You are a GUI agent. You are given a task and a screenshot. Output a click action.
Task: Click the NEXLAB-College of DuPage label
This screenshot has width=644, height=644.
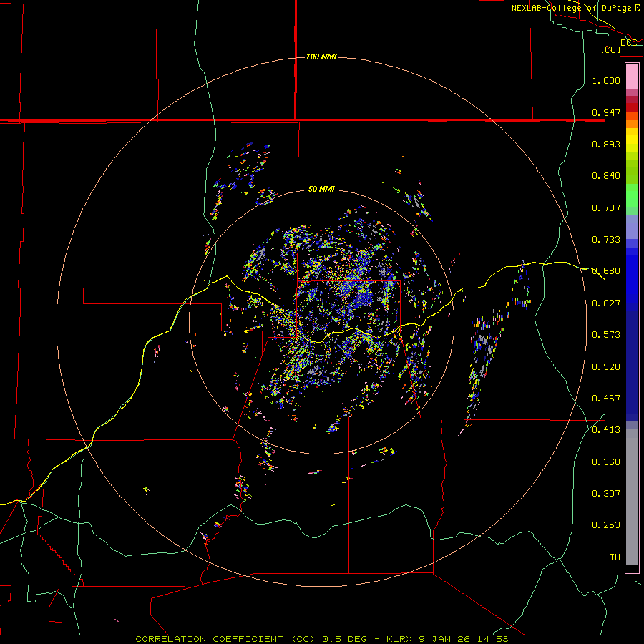[575, 8]
